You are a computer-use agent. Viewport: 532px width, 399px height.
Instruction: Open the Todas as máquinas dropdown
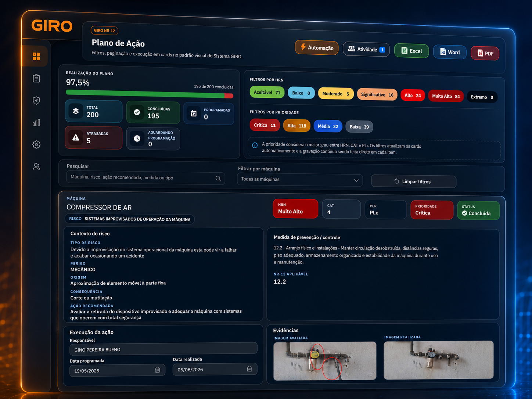(300, 179)
